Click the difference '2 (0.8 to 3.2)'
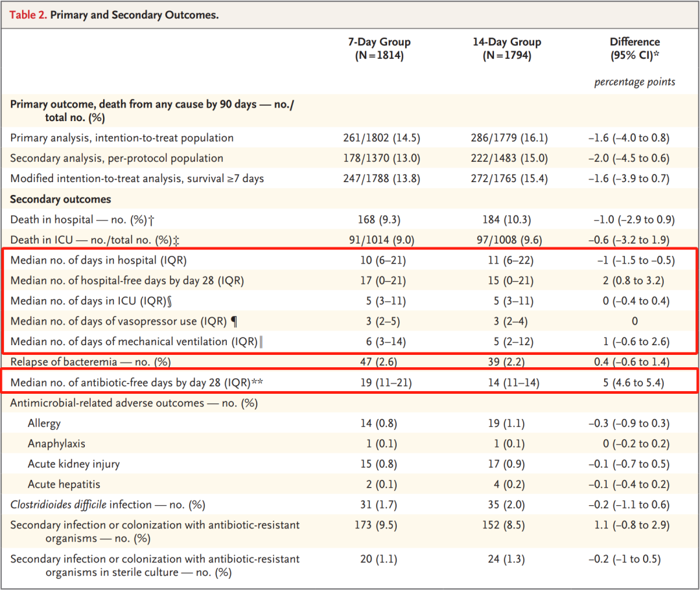700x590 pixels. 633,280
